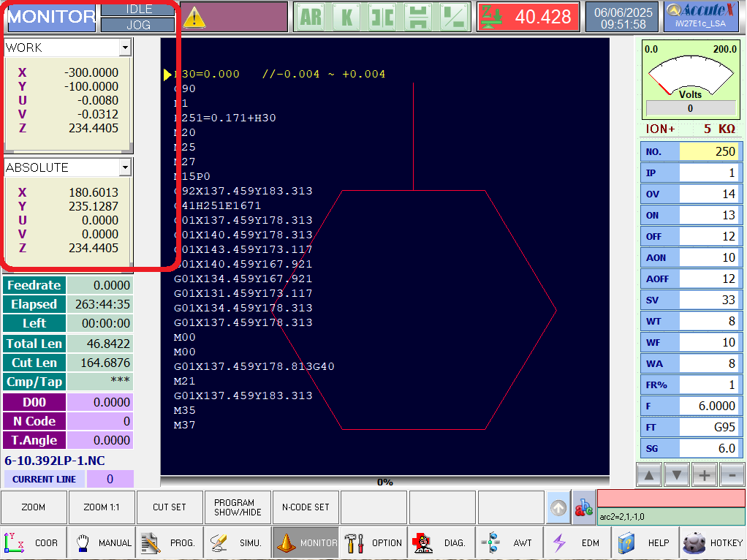Click the up triangle parameter button

[x=649, y=474]
